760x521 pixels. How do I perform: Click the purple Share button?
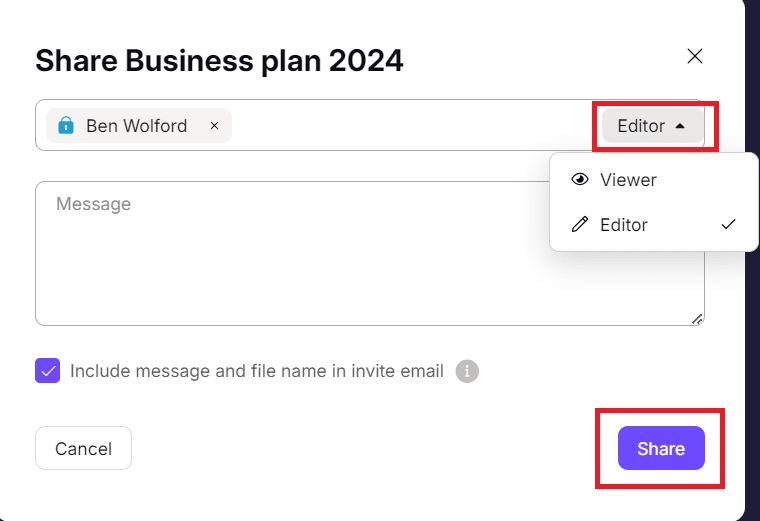click(661, 448)
